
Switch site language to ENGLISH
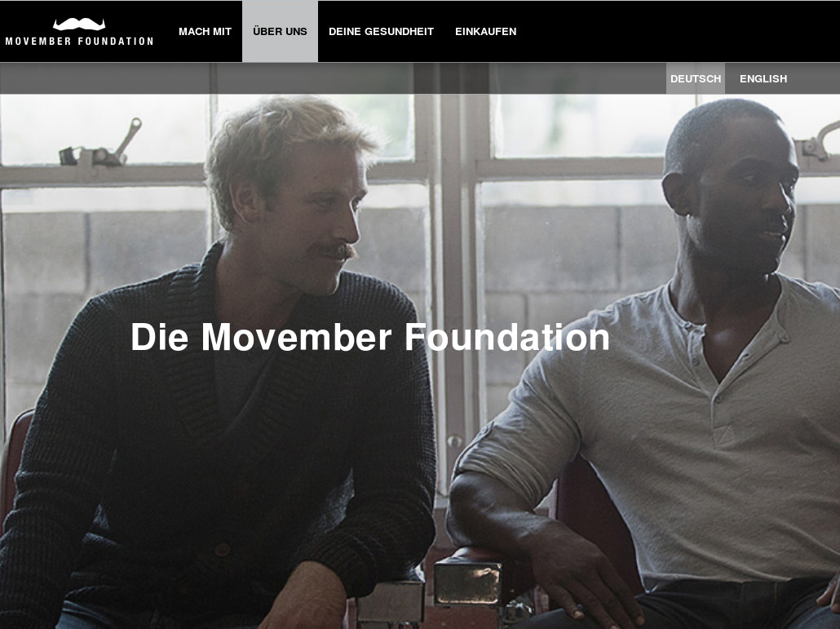(763, 79)
